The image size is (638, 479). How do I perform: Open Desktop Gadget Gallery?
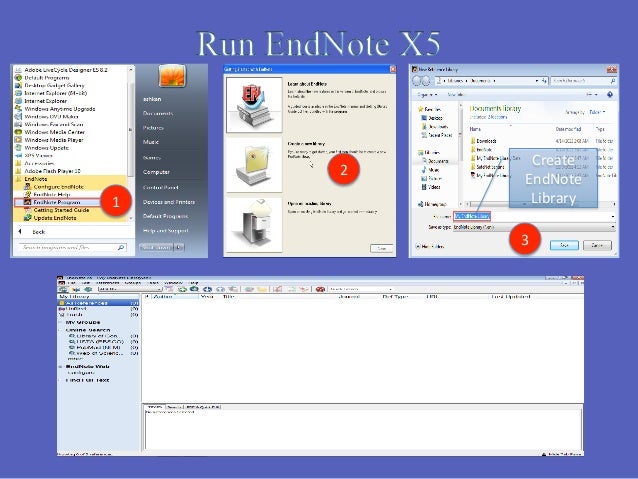point(55,85)
